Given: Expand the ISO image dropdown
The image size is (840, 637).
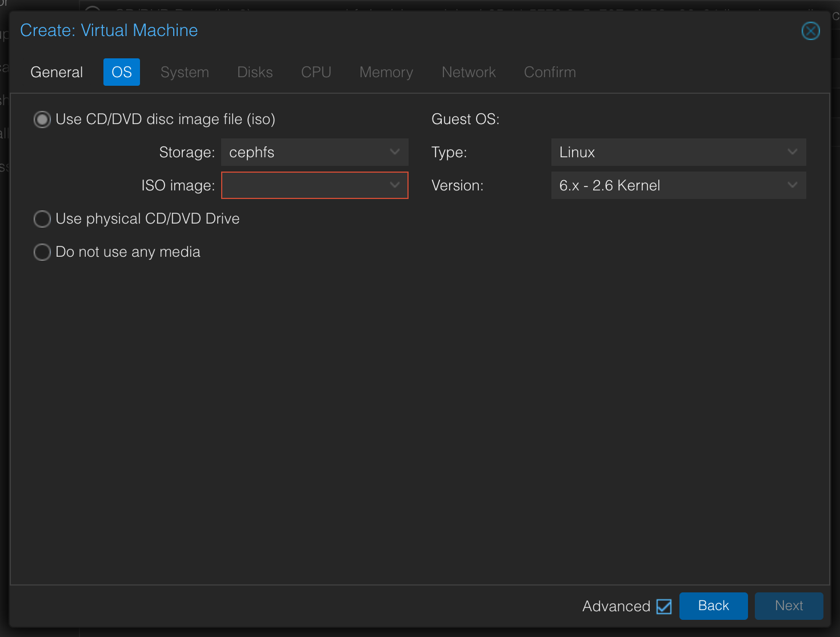Looking at the screenshot, I should pos(394,185).
